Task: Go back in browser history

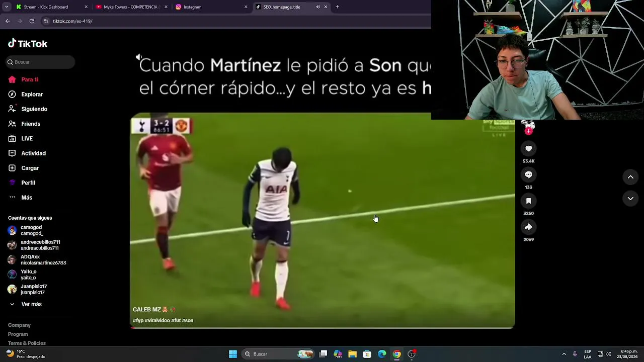Action: point(8,21)
